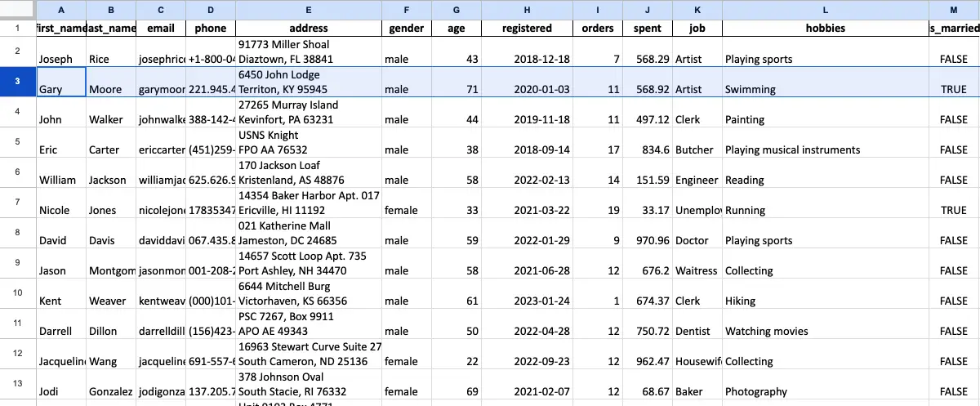980x406 pixels.
Task: Select the job cell 'Dentist'
Action: pos(697,323)
